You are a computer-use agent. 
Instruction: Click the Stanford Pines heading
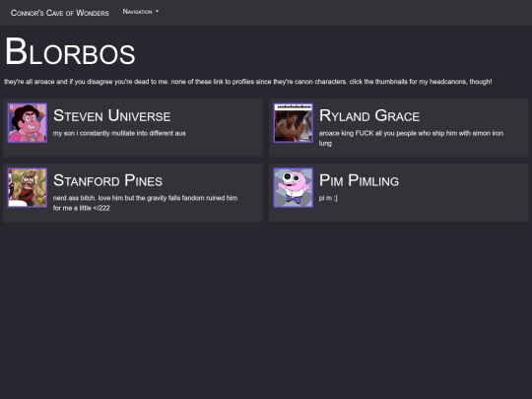(x=108, y=180)
